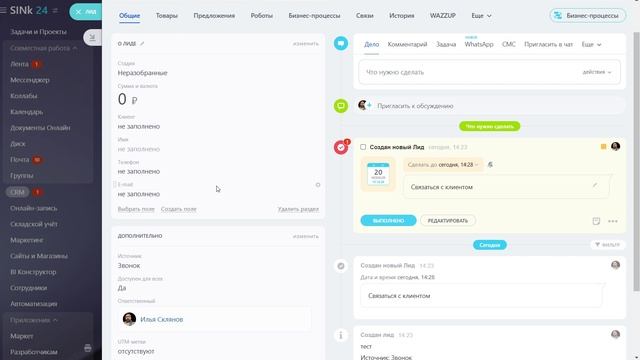Expand the 'Еще' dropdown in top tabs
Screen dimensions: 640x360
481,16
